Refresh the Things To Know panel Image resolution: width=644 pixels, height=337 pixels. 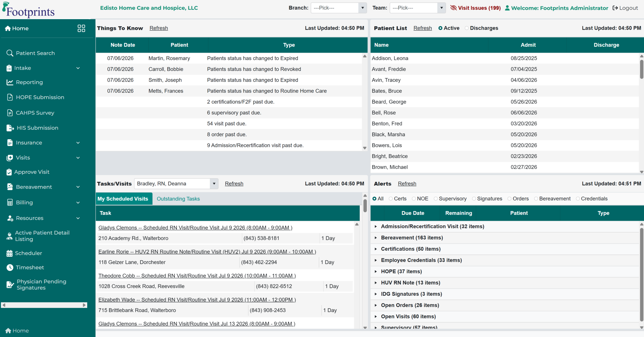click(x=159, y=28)
